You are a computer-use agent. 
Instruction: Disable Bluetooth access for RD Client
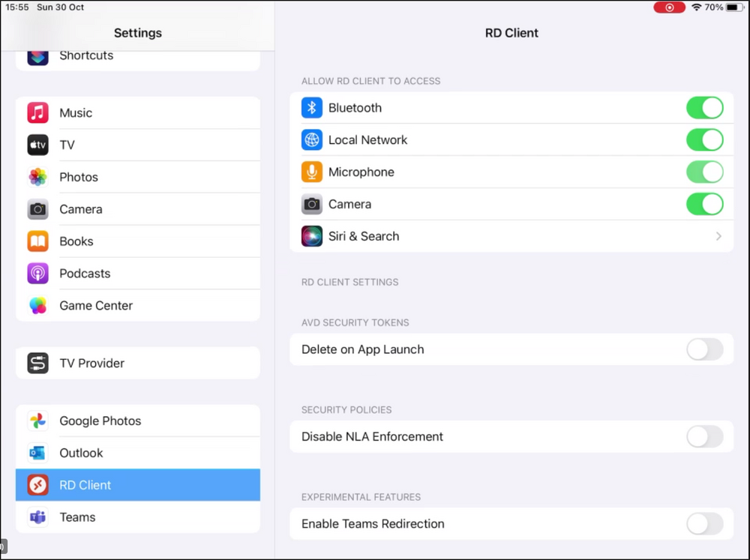pyautogui.click(x=704, y=108)
